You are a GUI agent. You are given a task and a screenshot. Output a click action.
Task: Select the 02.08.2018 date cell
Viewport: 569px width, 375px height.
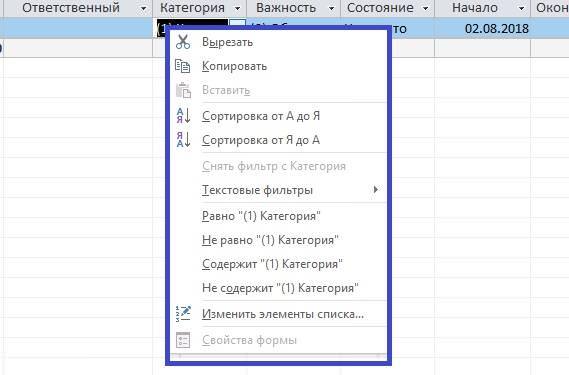coord(482,28)
